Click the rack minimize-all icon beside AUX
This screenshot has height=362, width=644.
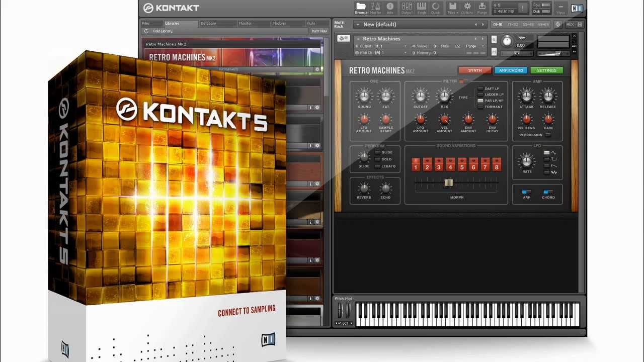(580, 24)
